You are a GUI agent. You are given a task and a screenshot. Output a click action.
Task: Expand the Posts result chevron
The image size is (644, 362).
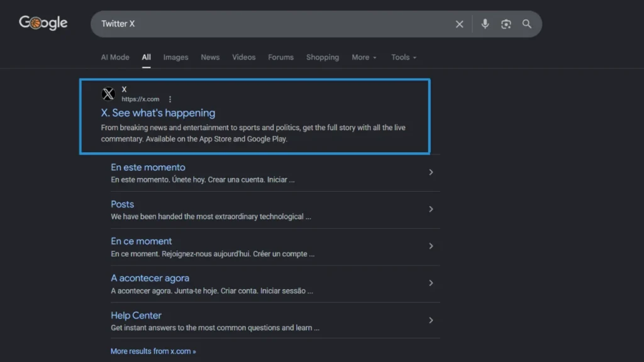point(431,209)
